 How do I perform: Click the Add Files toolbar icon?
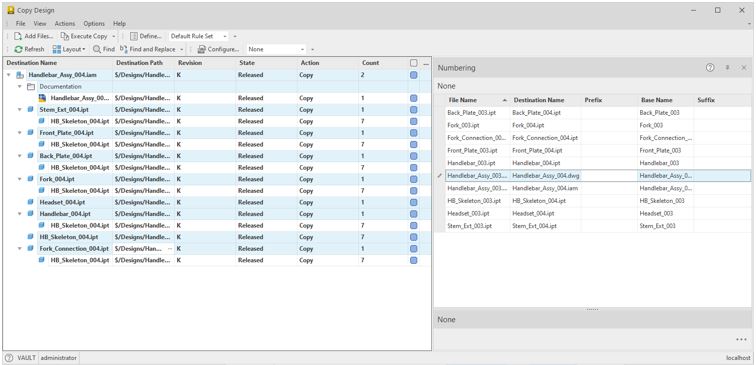click(x=18, y=36)
